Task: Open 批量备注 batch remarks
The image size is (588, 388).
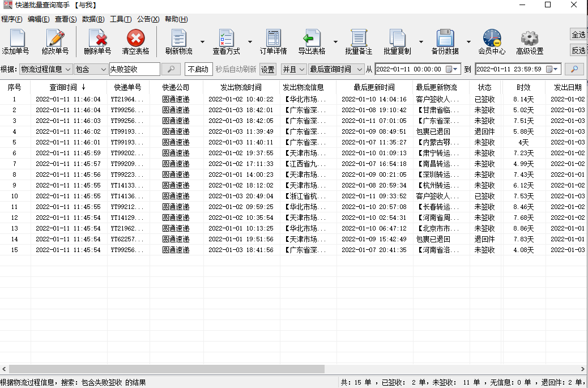Action: 359,39
